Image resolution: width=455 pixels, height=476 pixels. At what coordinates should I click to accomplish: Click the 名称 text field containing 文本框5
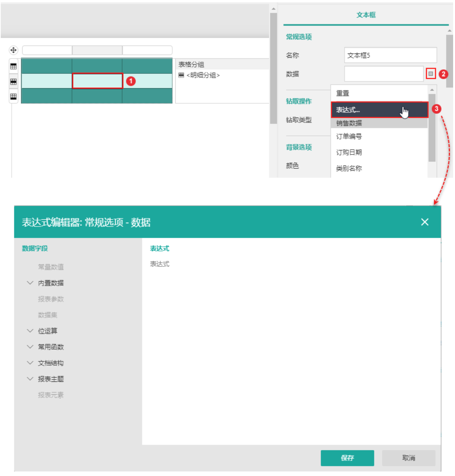(390, 55)
